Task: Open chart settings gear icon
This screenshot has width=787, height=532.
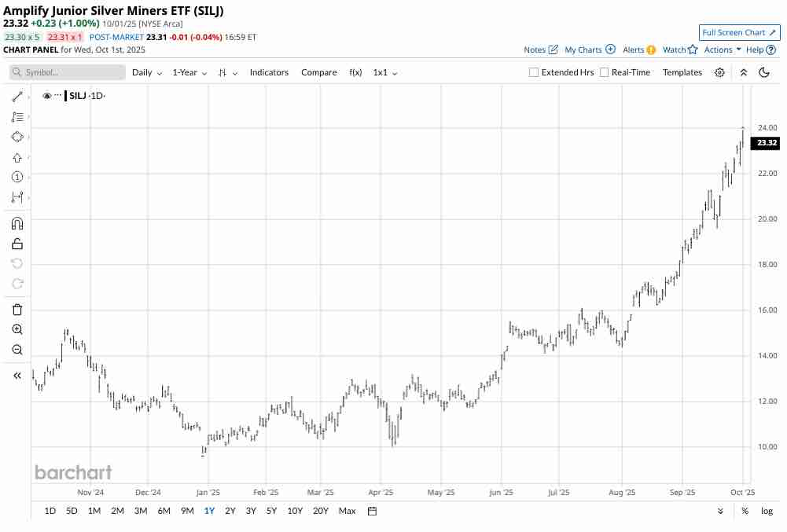Action: (x=719, y=73)
